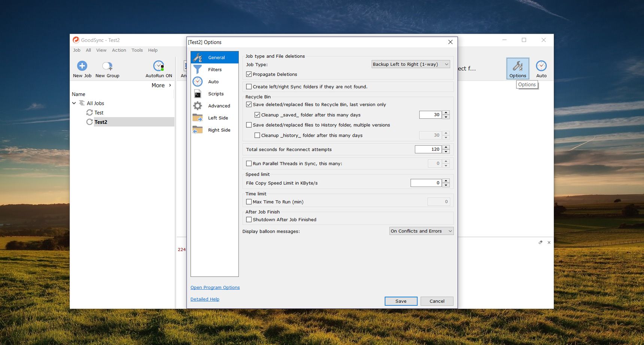Viewport: 644px width, 345px height.
Task: Check Cleanup _history_ folder checkbox
Action: click(257, 135)
